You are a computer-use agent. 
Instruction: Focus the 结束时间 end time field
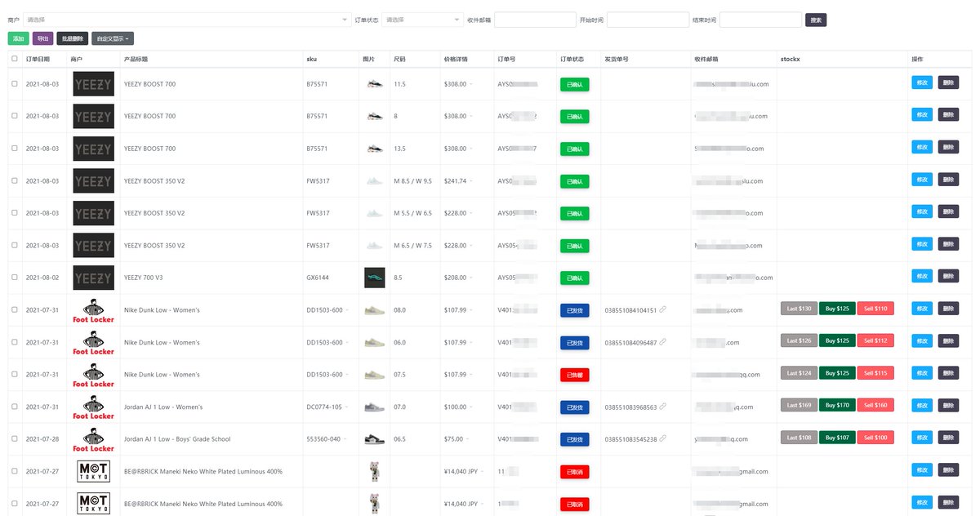click(760, 20)
